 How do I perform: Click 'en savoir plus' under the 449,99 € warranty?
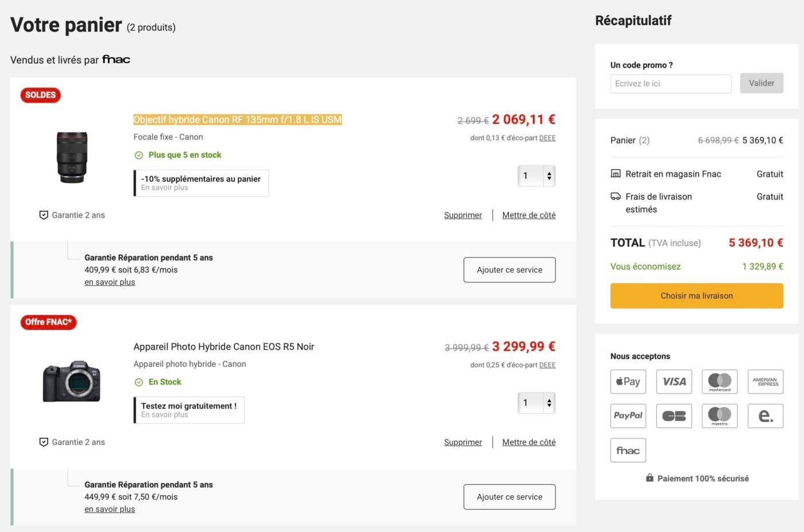click(110, 509)
